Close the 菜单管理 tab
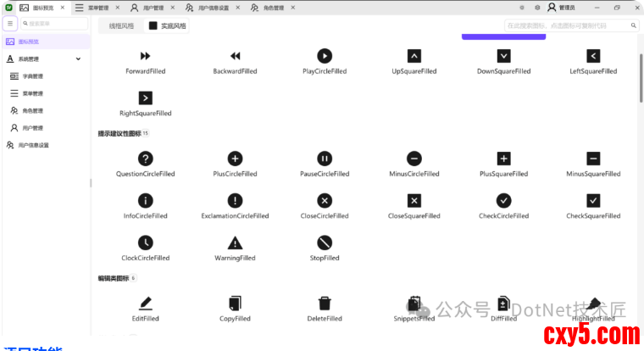 118,8
